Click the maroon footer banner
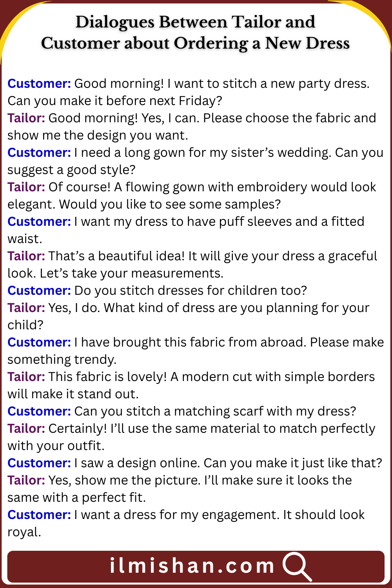Image resolution: width=392 pixels, height=588 pixels. click(x=59, y=567)
